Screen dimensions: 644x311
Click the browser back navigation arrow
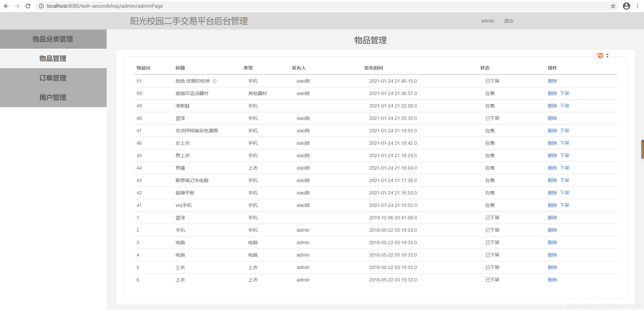coord(6,6)
